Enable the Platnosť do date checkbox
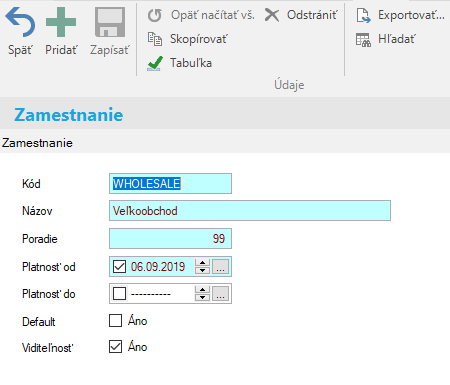This screenshot has width=450, height=385. (x=119, y=294)
